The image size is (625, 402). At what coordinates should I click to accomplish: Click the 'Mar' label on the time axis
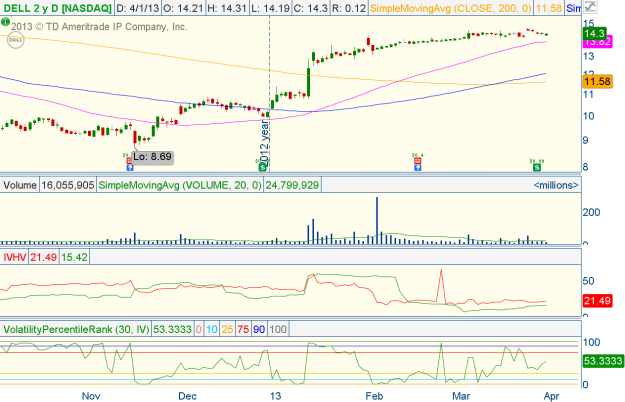click(461, 396)
